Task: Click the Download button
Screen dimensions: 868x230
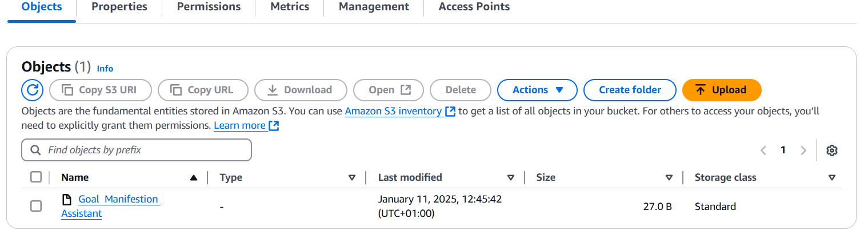Action: point(301,90)
